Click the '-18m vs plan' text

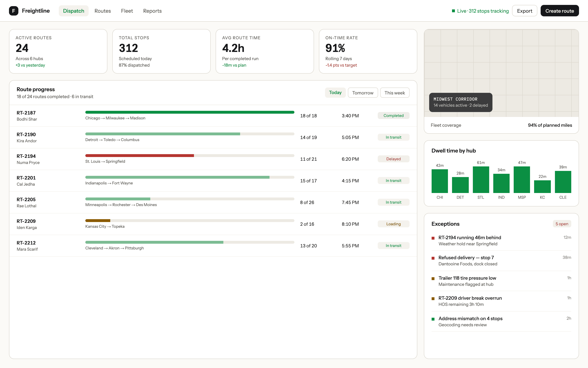click(234, 65)
